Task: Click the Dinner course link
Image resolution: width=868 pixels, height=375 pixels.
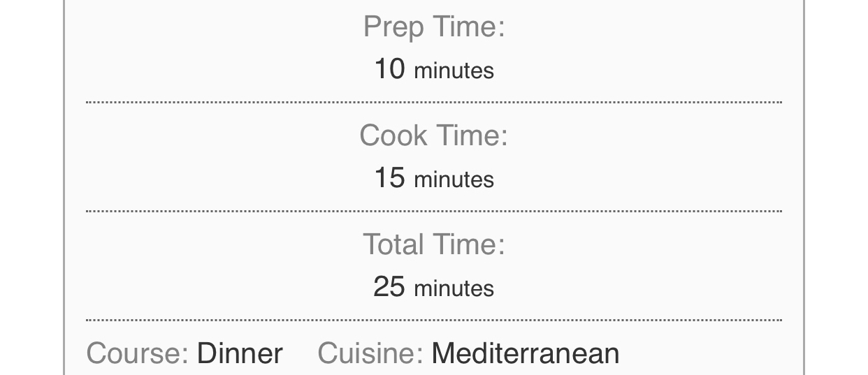Action: [x=240, y=353]
